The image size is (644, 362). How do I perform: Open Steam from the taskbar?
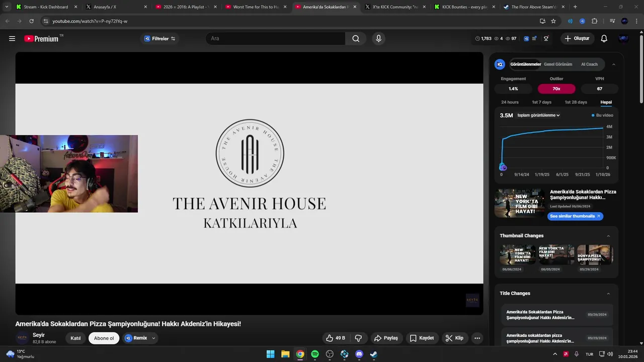point(374,354)
